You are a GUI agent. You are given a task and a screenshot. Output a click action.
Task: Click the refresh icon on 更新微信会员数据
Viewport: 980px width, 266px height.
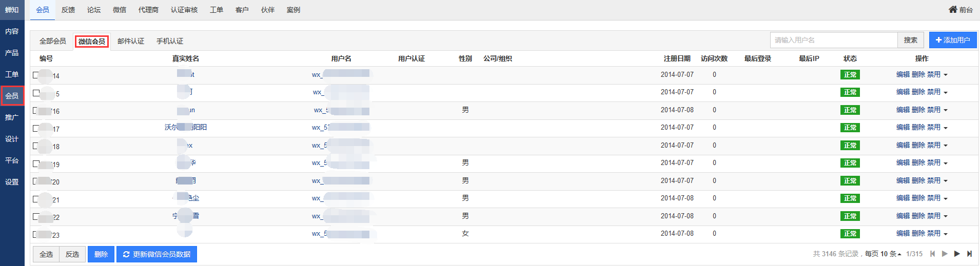[126, 254]
